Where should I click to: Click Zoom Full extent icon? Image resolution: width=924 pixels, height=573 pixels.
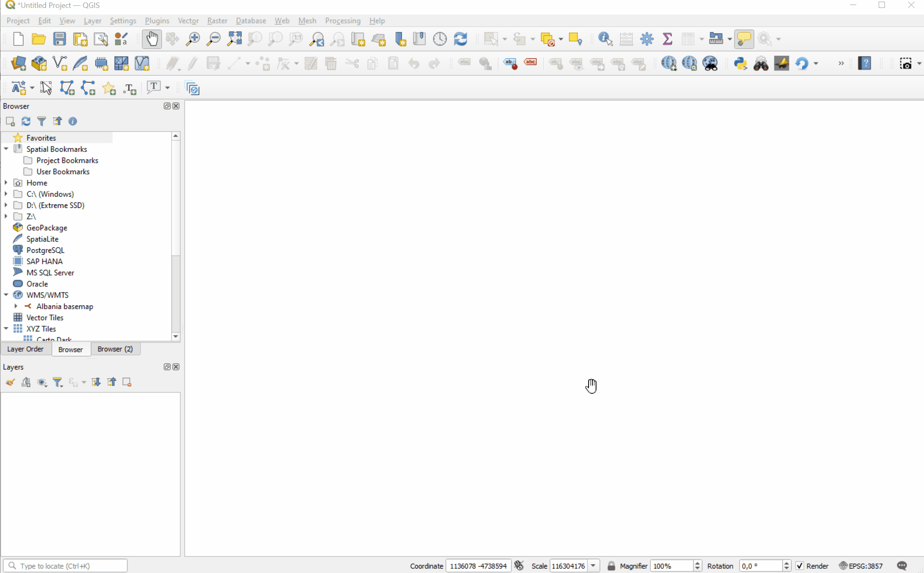pos(234,39)
